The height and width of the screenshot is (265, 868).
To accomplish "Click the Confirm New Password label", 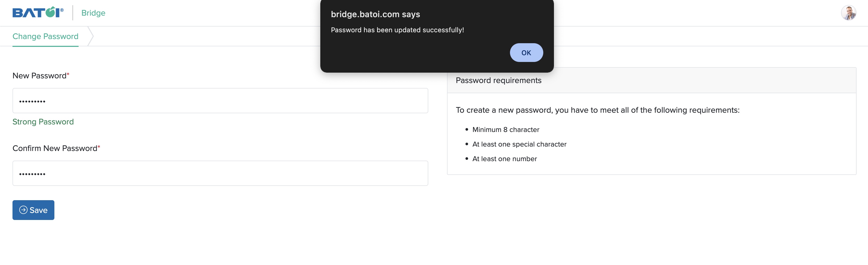I will tap(55, 148).
